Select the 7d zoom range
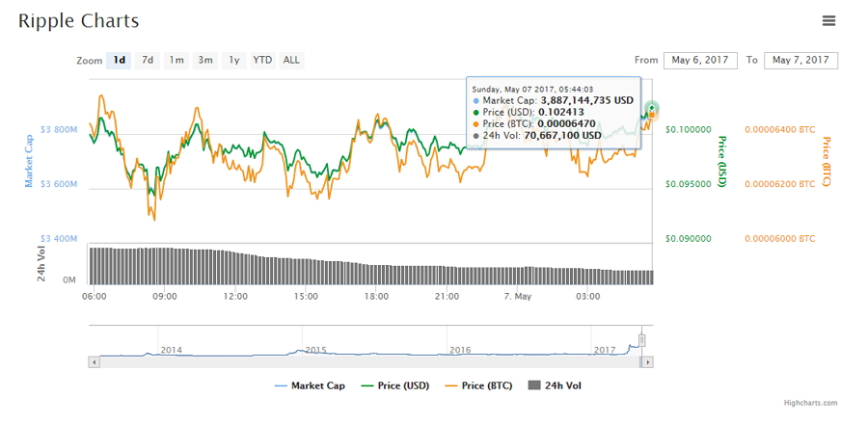This screenshot has width=868, height=424. click(148, 61)
